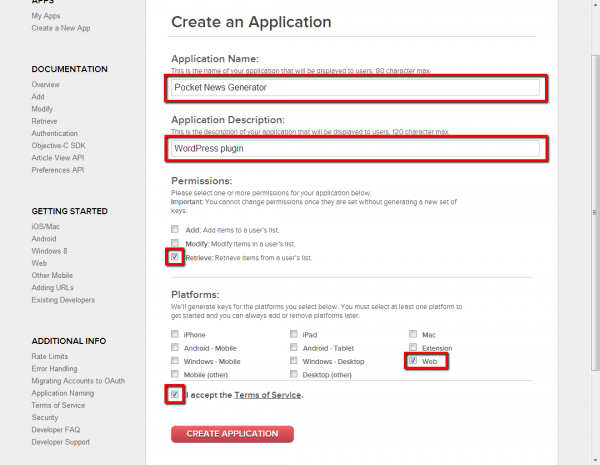Check the iPad platform checkbox

(293, 334)
